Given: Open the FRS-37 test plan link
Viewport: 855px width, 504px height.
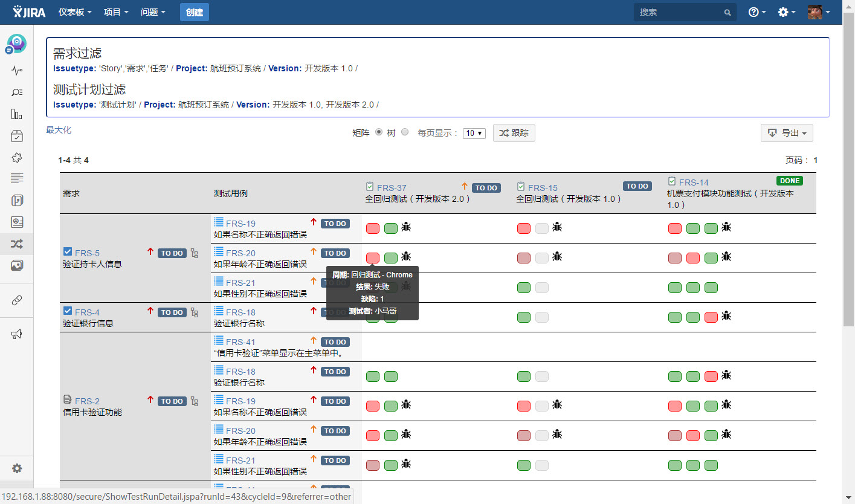Looking at the screenshot, I should (392, 188).
